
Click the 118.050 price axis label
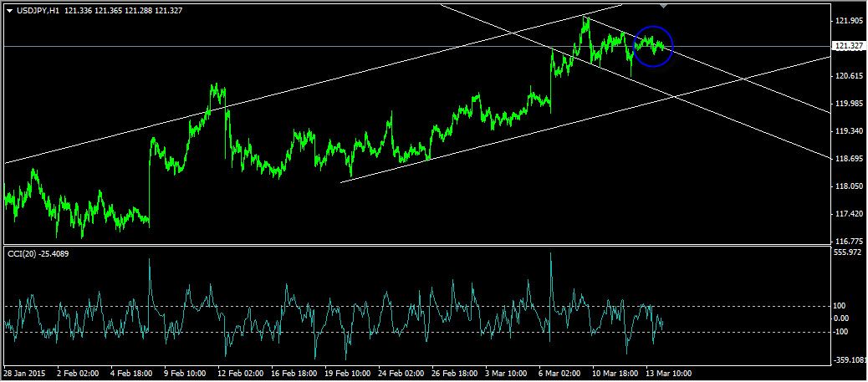pos(849,186)
